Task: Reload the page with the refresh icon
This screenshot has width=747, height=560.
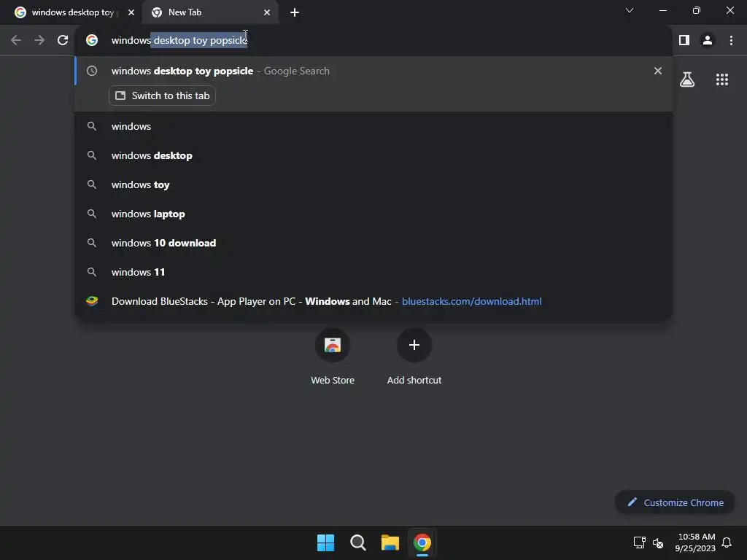Action: 63,41
